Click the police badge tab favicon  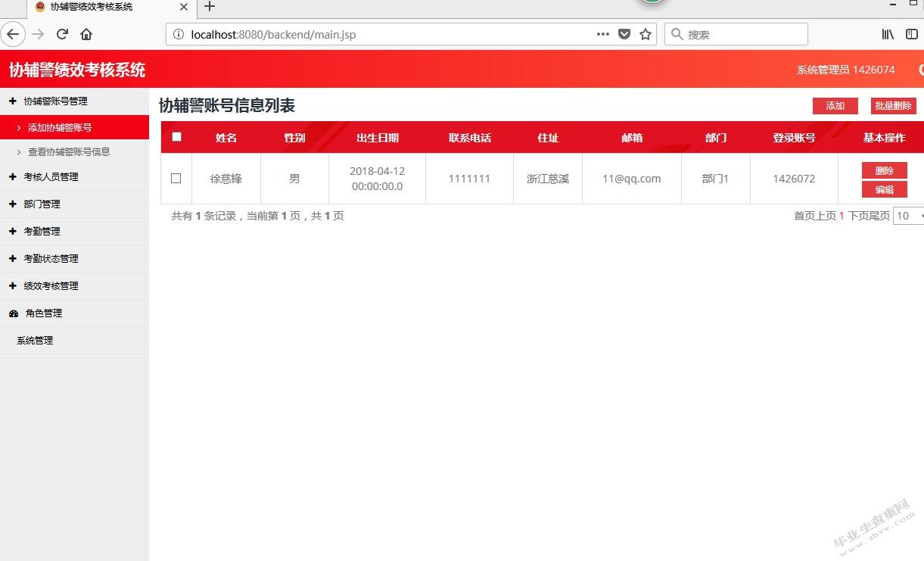pos(40,7)
